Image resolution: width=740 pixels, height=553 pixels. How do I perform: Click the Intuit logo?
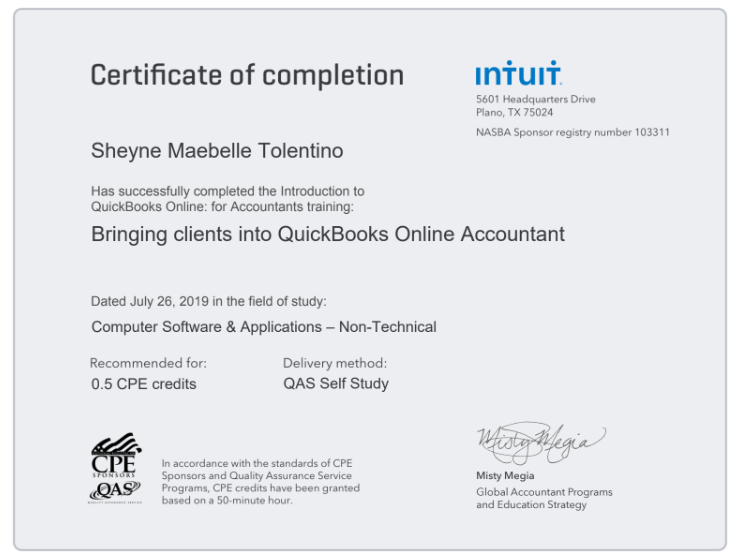518,73
